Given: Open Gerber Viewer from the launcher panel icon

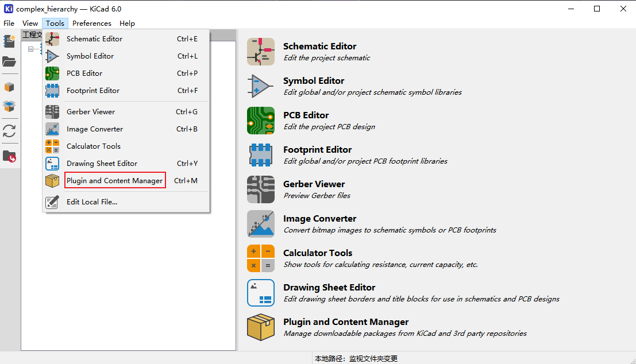Looking at the screenshot, I should tap(261, 189).
